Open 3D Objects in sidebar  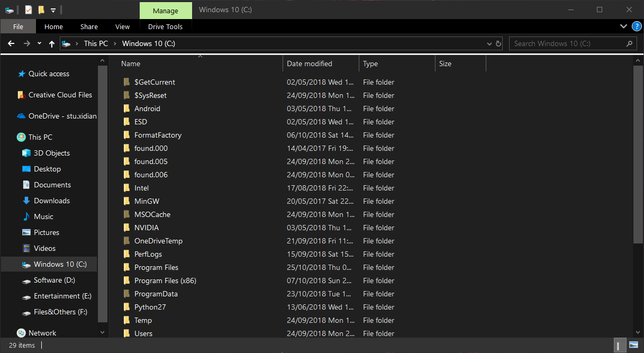click(52, 153)
